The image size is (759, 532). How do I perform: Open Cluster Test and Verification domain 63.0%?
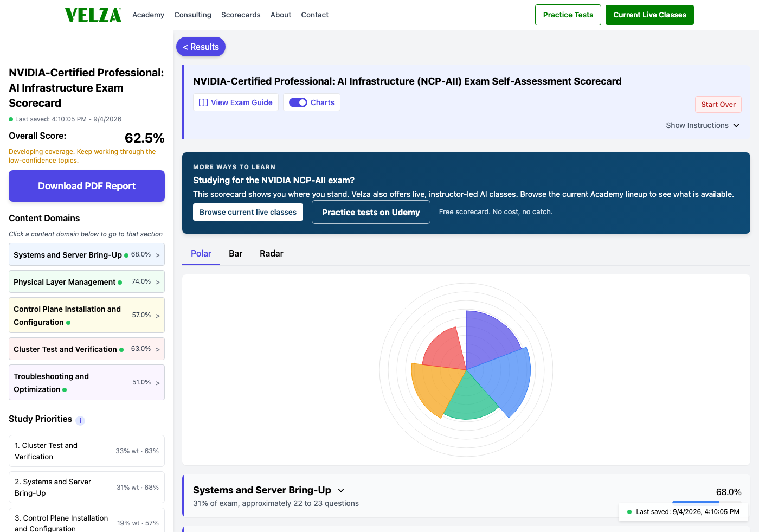[x=87, y=349]
